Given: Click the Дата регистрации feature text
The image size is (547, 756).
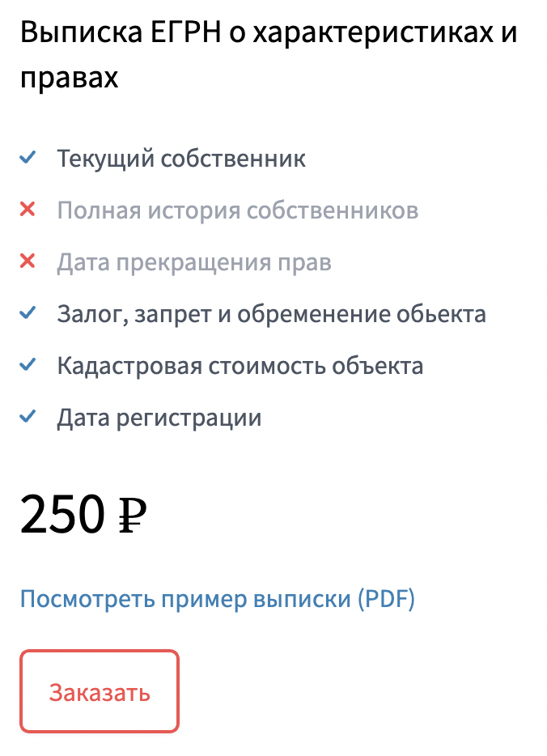Looking at the screenshot, I should pos(159,418).
